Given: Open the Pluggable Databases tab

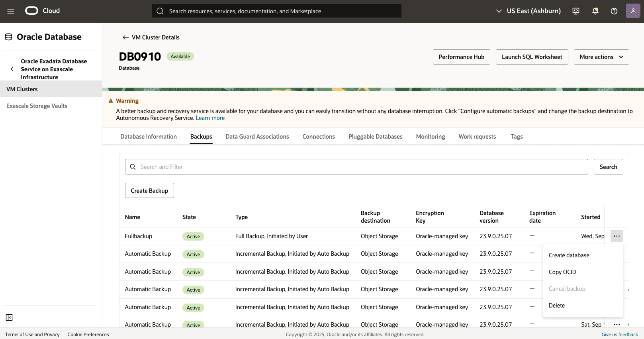Looking at the screenshot, I should click(x=376, y=137).
